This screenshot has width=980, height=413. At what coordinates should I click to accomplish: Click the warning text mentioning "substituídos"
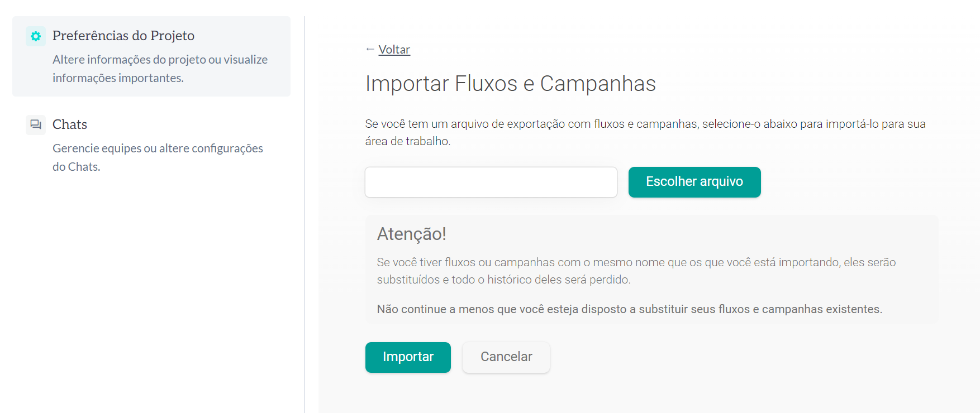point(503,280)
